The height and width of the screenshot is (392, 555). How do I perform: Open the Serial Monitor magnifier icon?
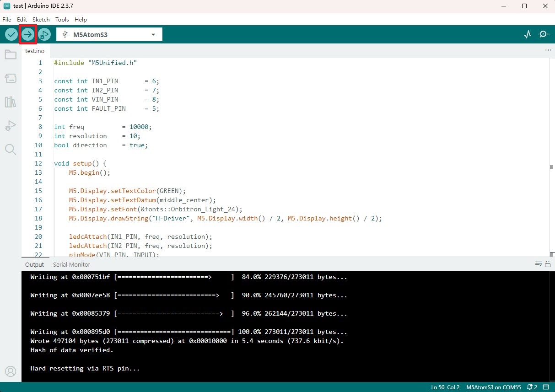point(544,34)
